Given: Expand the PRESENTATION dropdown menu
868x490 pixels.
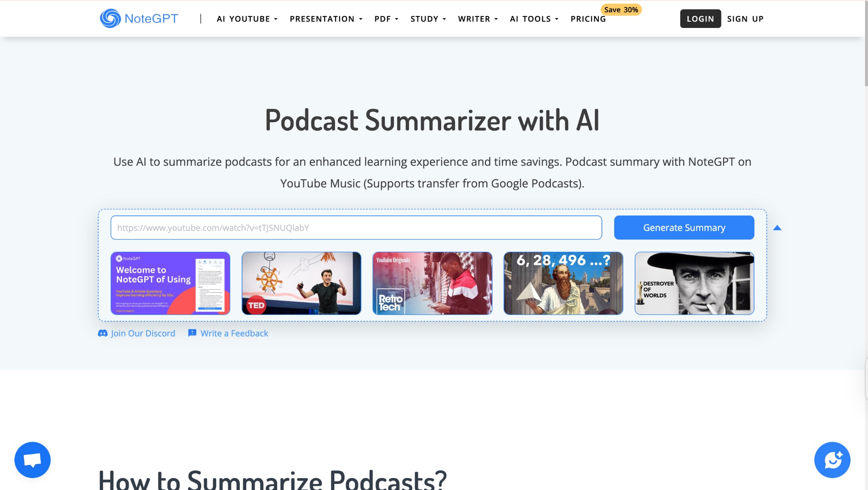Looking at the screenshot, I should click(326, 19).
